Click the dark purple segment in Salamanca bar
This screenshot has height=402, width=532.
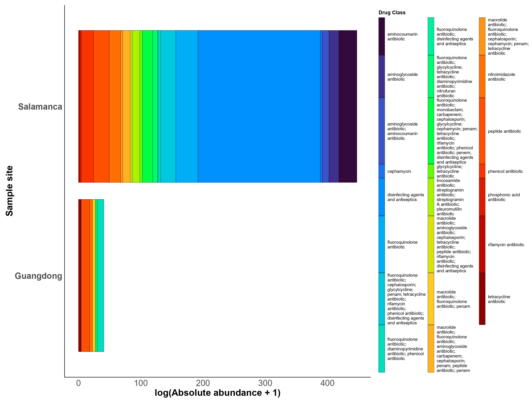(348, 106)
